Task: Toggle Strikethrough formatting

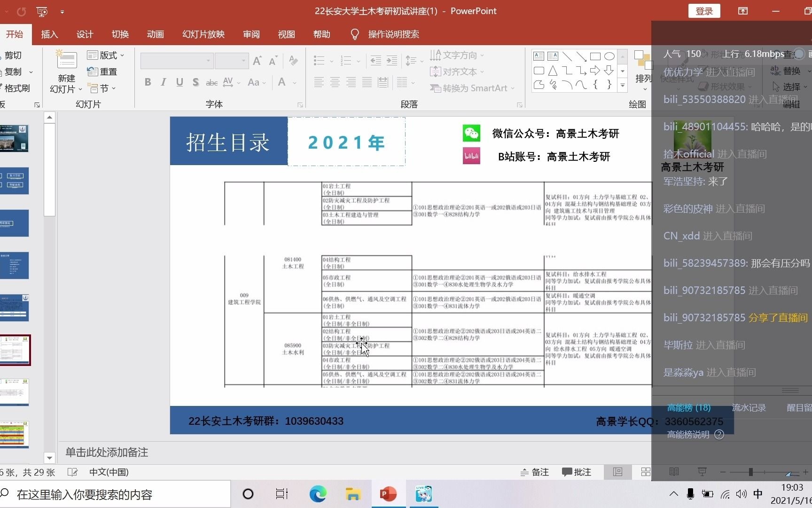Action: pyautogui.click(x=212, y=82)
